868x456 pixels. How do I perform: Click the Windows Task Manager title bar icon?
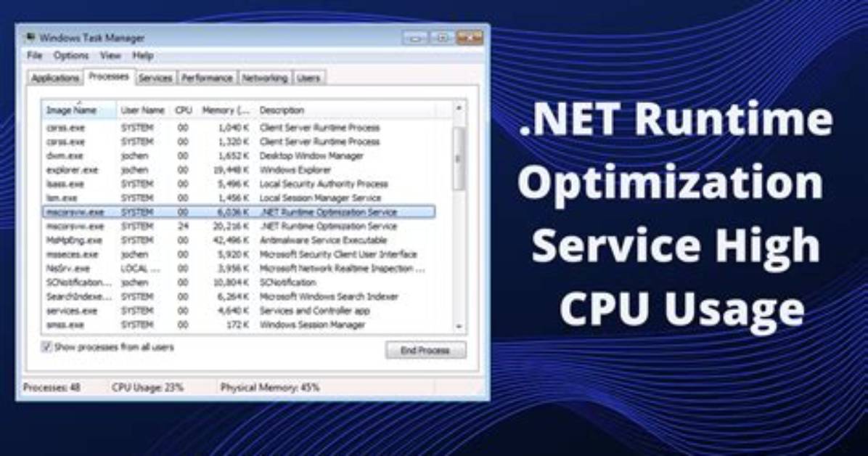(30, 38)
